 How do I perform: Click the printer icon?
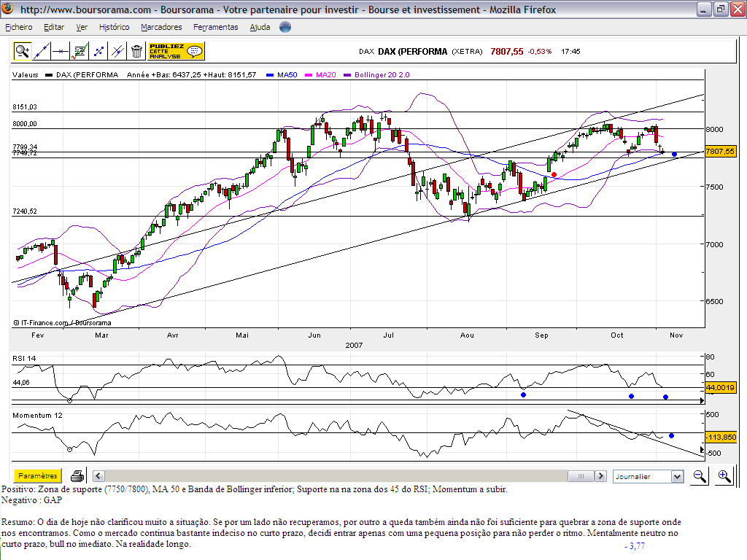pyautogui.click(x=77, y=475)
